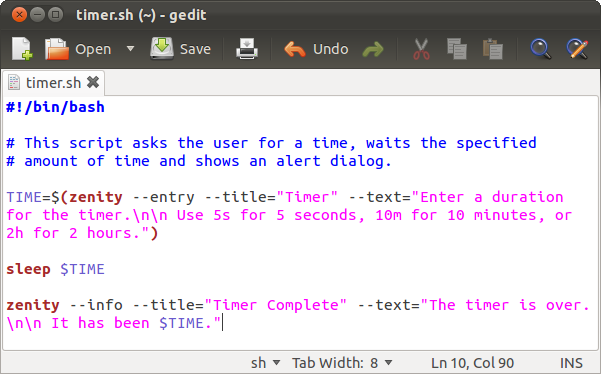Click the Open folder icon

(57, 49)
